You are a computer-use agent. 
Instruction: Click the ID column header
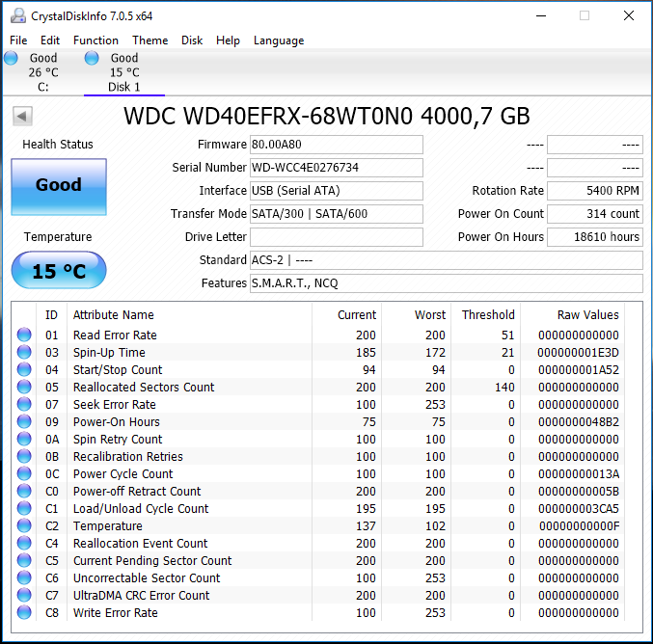(51, 314)
